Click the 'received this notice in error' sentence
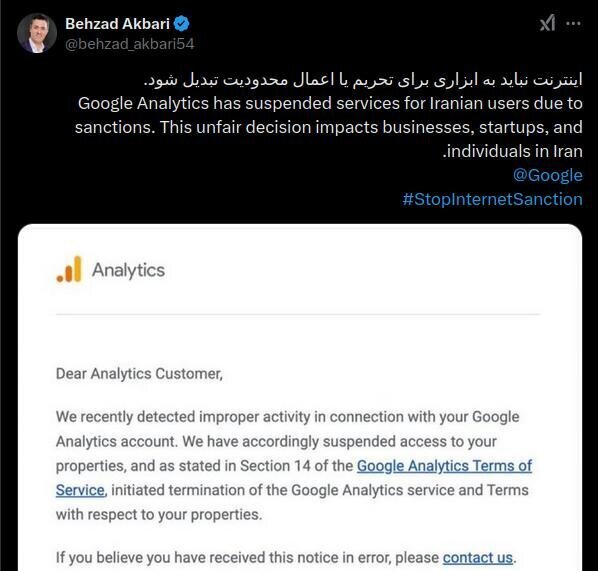 (286, 558)
